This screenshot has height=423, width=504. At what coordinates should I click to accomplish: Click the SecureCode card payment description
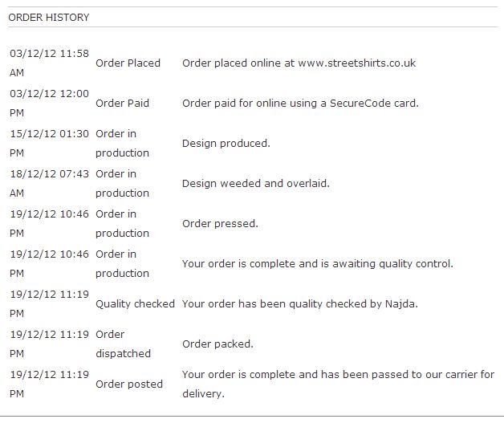pos(300,104)
